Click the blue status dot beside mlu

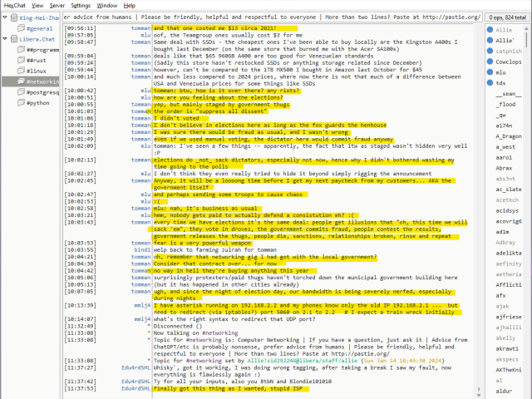[x=489, y=72]
